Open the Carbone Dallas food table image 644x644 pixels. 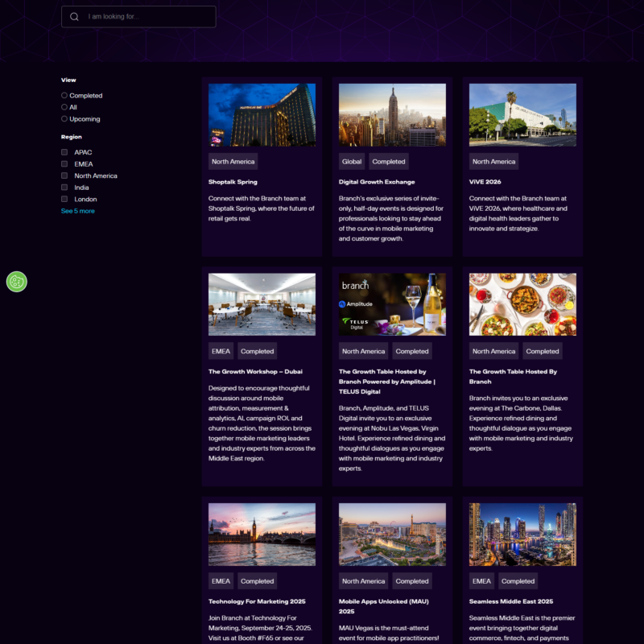tap(522, 304)
